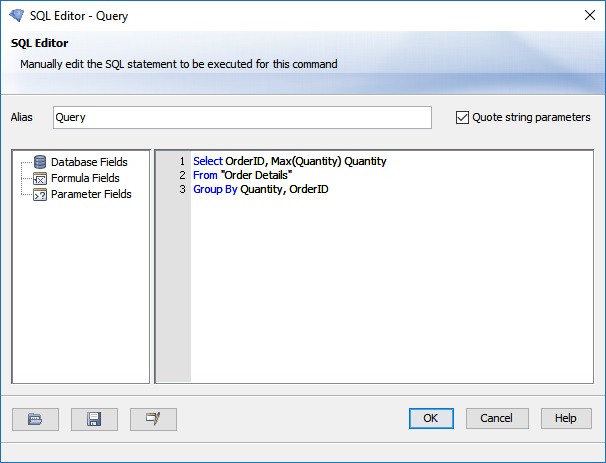Click the "Order Details" table name text
This screenshot has height=463, width=606.
(256, 175)
